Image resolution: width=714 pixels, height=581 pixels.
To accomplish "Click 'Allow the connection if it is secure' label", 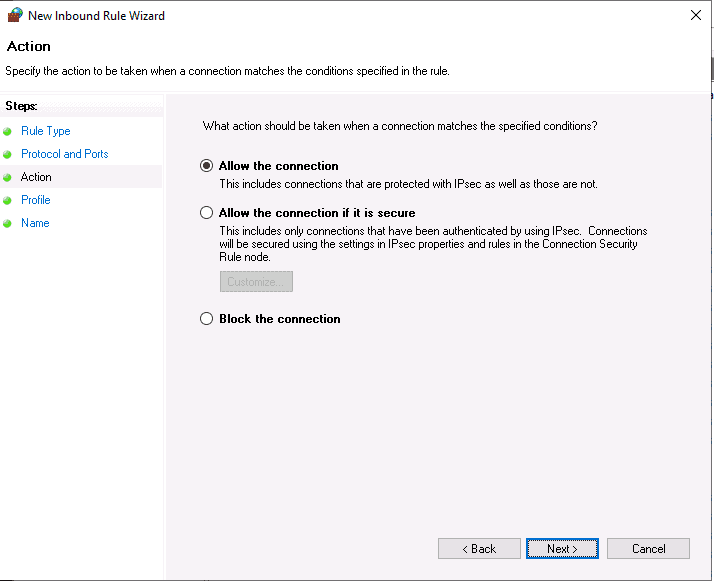I will click(317, 213).
